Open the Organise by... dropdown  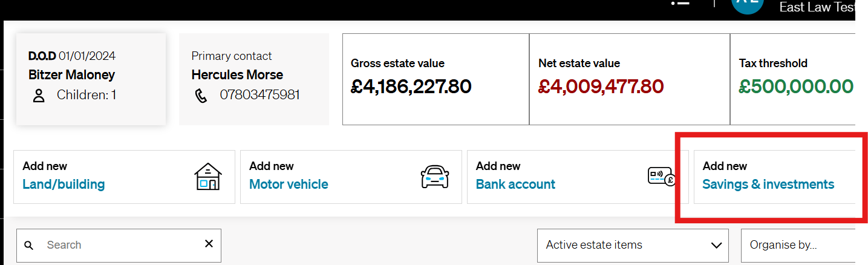(x=798, y=245)
